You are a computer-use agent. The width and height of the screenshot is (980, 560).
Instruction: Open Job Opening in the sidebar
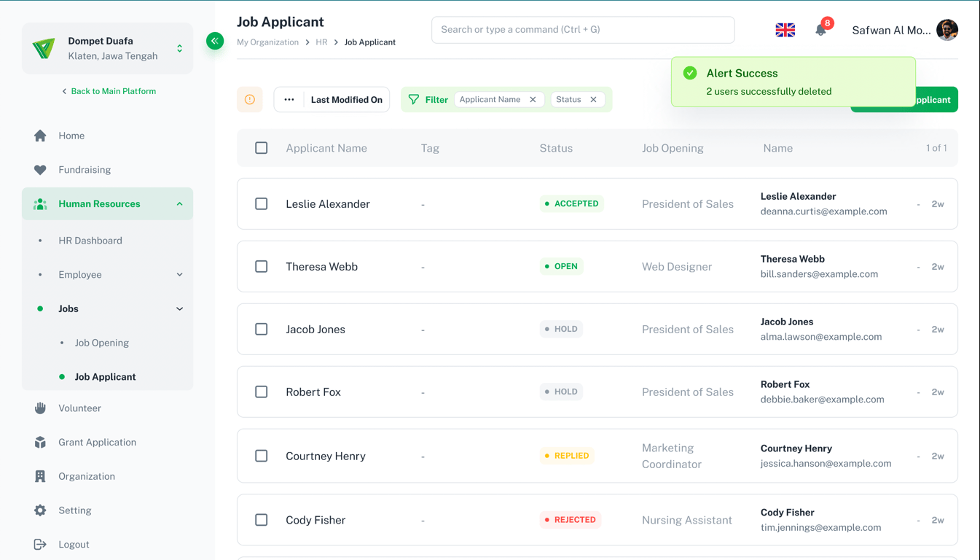click(x=102, y=343)
